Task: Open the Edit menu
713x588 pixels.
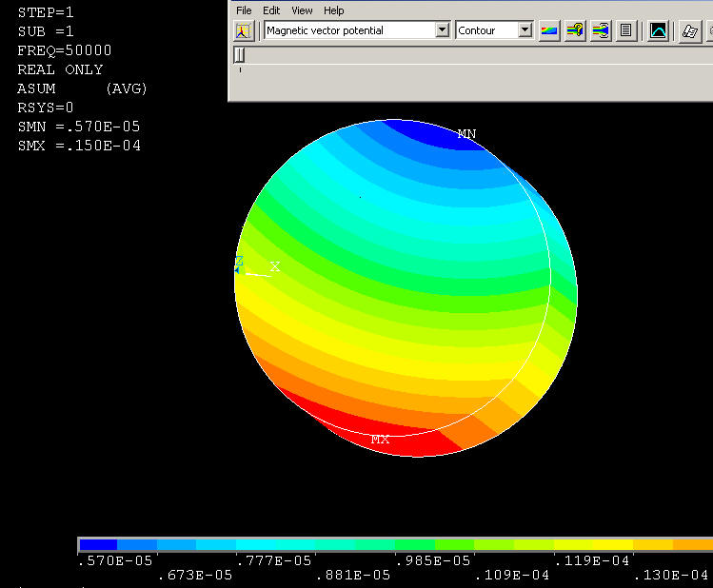Action: [x=271, y=10]
